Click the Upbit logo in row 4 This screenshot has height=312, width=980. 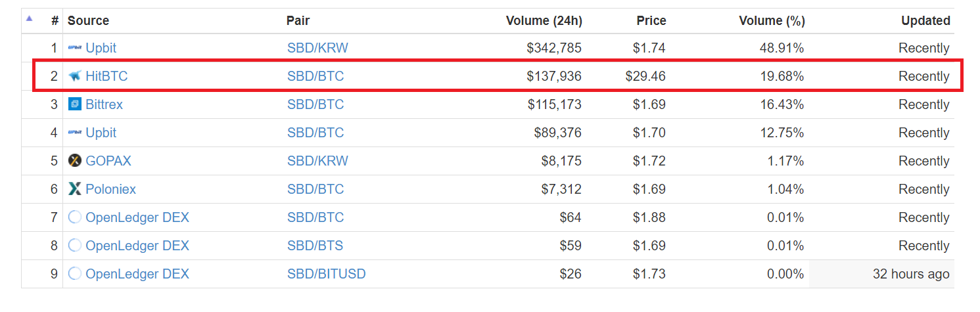coord(74,133)
